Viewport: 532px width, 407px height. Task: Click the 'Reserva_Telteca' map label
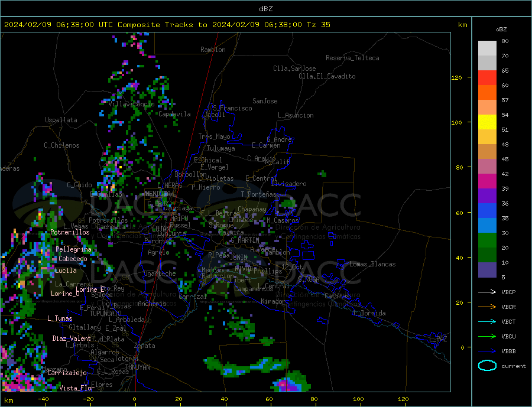point(352,58)
